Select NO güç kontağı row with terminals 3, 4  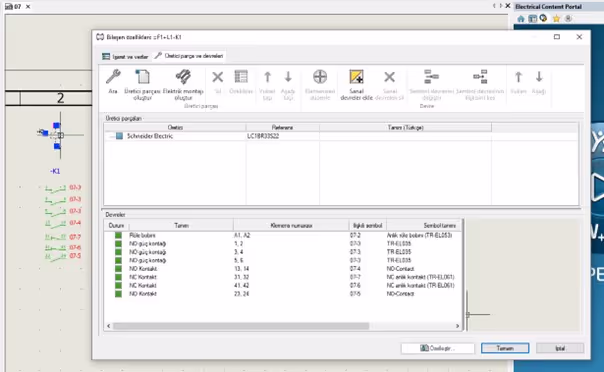point(283,252)
